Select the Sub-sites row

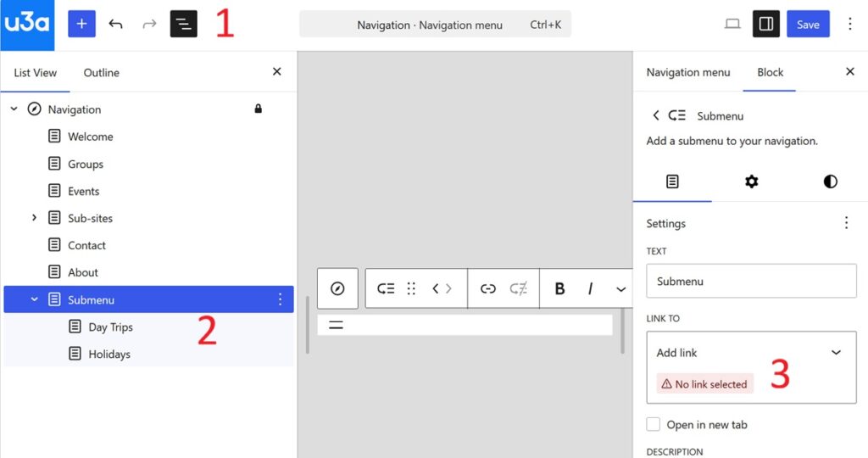[148, 218]
